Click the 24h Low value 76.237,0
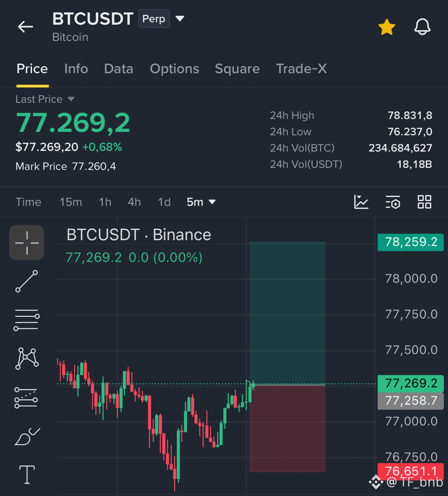Screen dimensions: 448x496 (x=410, y=131)
